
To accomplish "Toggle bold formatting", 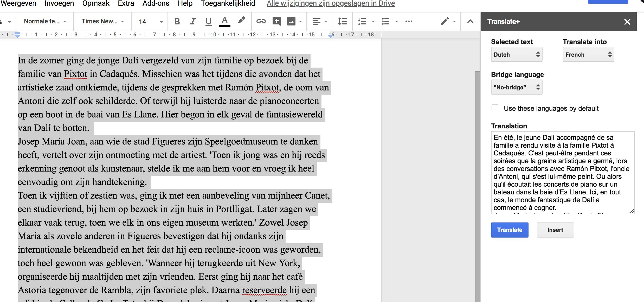I will pos(177,22).
